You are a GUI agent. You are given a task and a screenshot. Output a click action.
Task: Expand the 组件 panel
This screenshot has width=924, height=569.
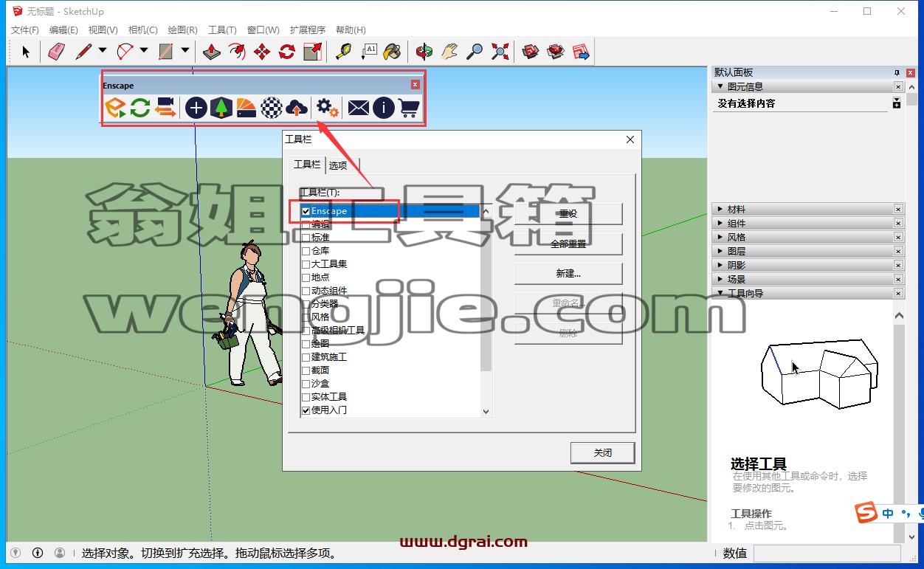point(721,224)
